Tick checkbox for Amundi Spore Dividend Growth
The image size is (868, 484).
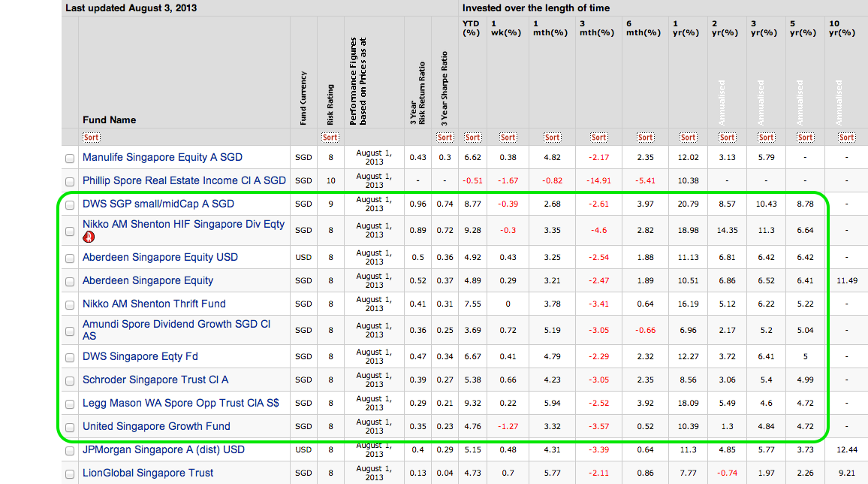[70, 331]
